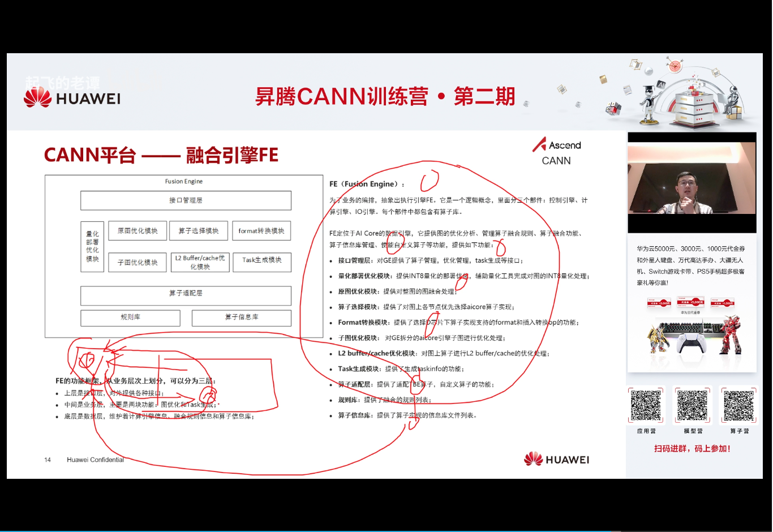Switch to the 算子信息库 box
773x532 pixels.
pyautogui.click(x=242, y=318)
